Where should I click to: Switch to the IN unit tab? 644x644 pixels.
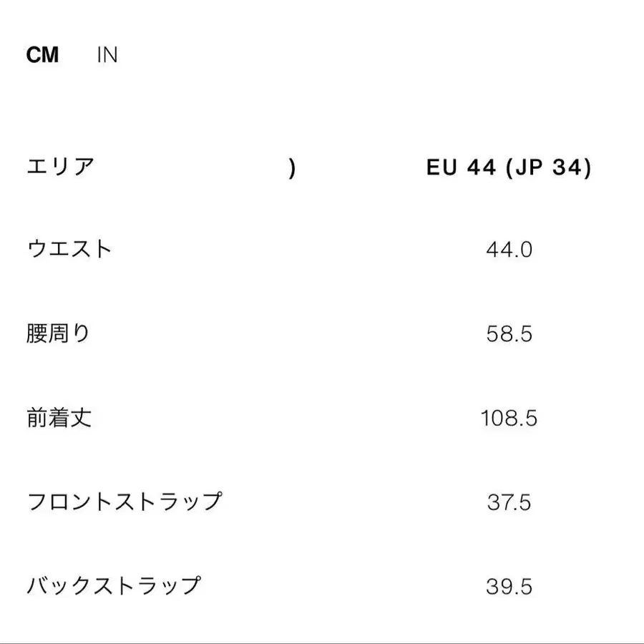click(107, 55)
